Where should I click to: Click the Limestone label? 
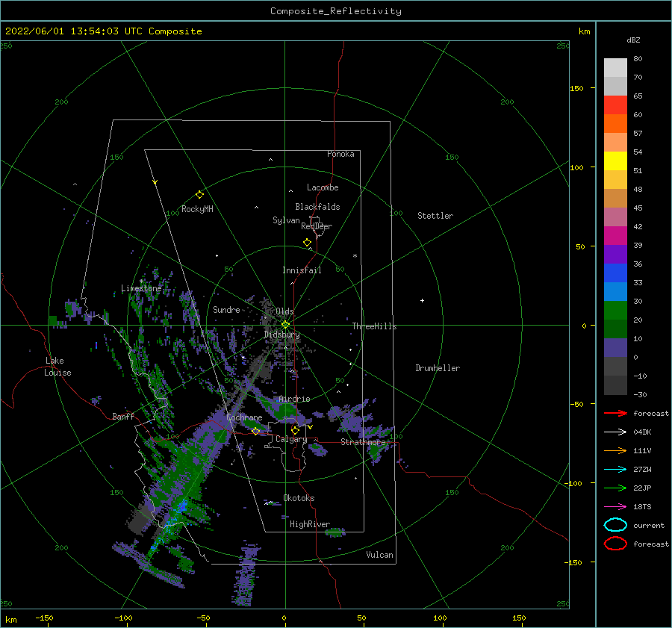[141, 288]
